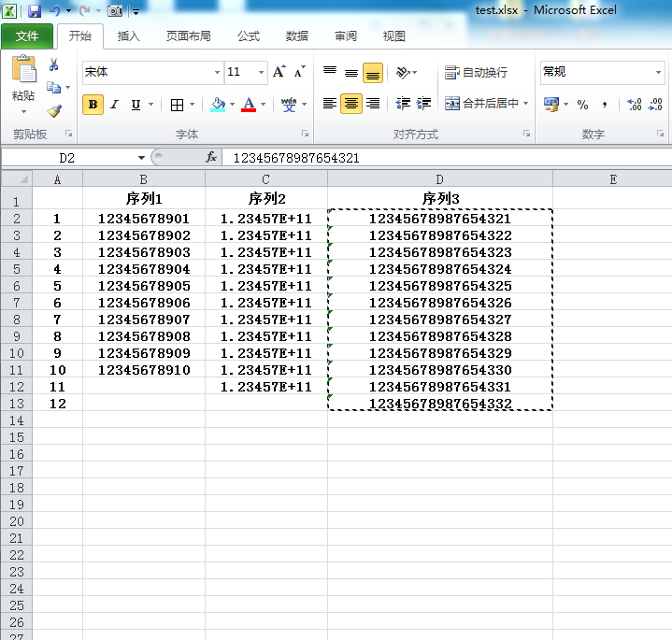Screen dimensions: 672x640
Task: Toggle Underline formatting button
Action: [x=136, y=105]
